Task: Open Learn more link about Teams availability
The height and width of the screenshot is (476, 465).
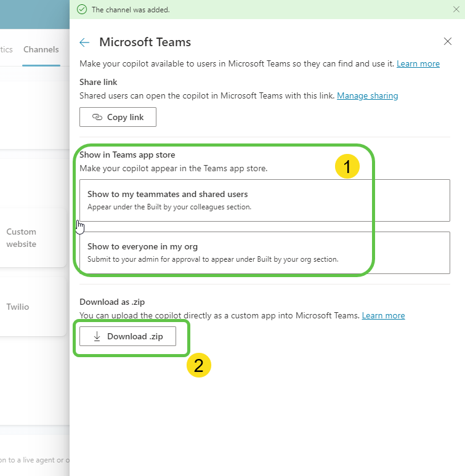Action: (x=418, y=63)
